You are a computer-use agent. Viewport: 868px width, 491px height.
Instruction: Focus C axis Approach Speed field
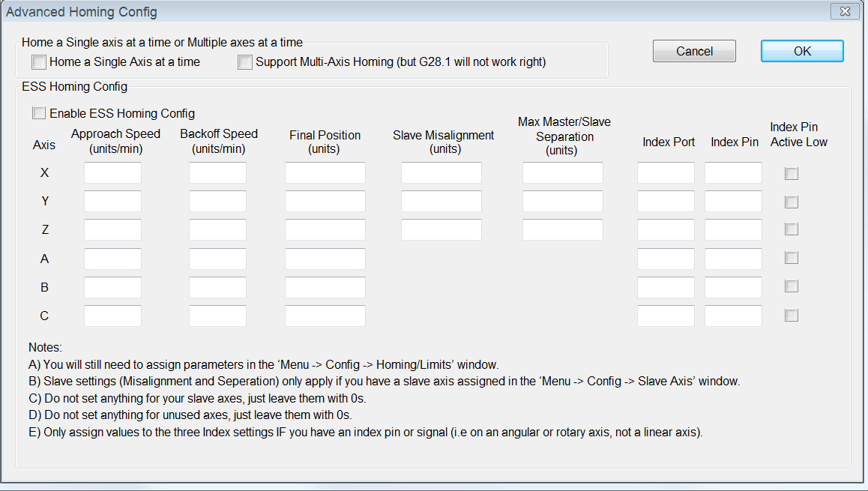tap(112, 316)
